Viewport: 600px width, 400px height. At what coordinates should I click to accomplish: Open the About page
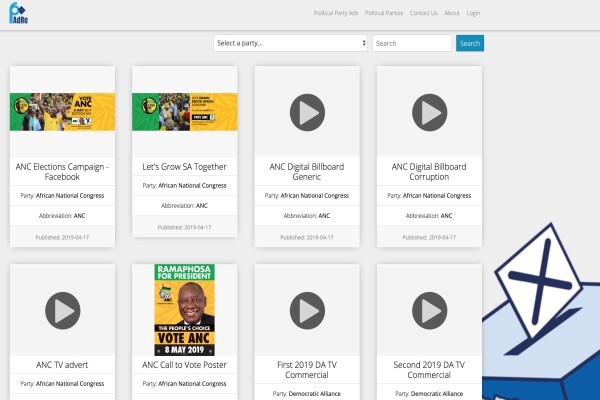pos(452,13)
